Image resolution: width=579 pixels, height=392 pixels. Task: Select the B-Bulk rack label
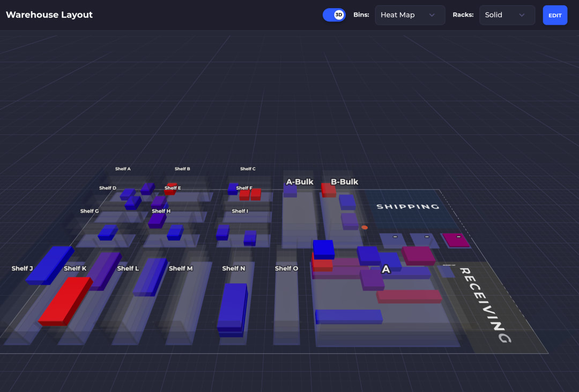point(344,182)
